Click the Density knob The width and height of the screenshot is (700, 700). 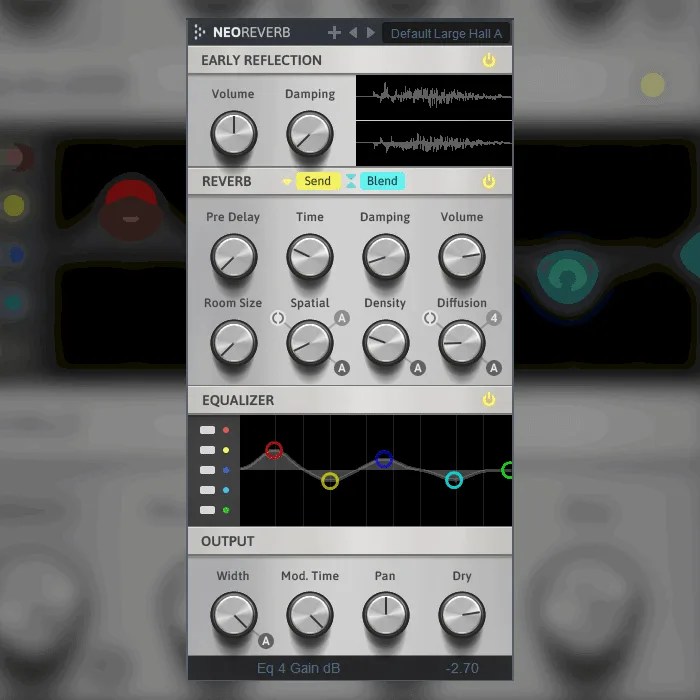point(386,342)
